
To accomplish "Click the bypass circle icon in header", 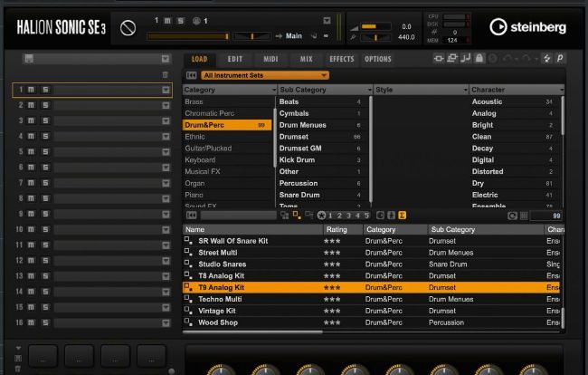I will tap(128, 28).
